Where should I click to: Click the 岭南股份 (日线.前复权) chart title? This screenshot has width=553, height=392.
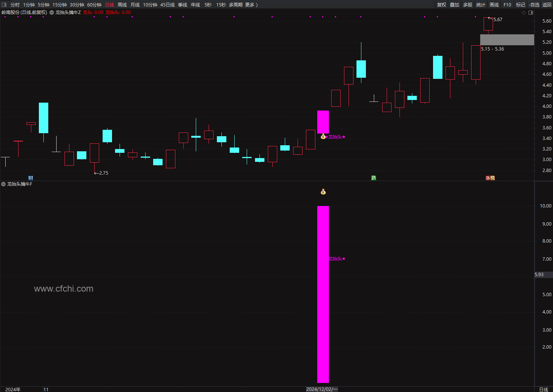click(25, 12)
